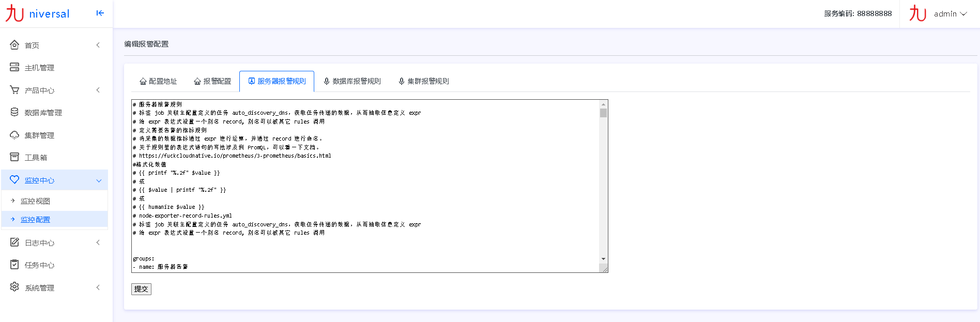The height and width of the screenshot is (322, 980).
Task: Click the microphone icon on 数据库报警规则 tab
Action: 327,82
